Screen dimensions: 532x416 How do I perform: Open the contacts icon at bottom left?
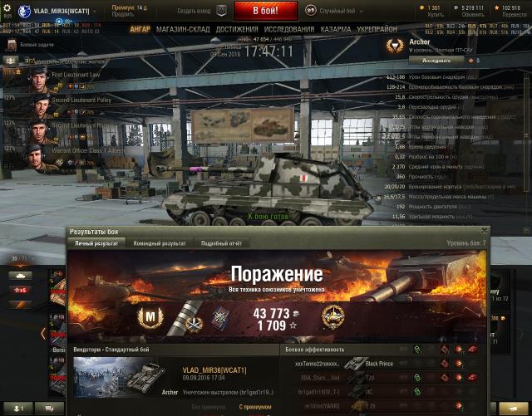pos(18,409)
